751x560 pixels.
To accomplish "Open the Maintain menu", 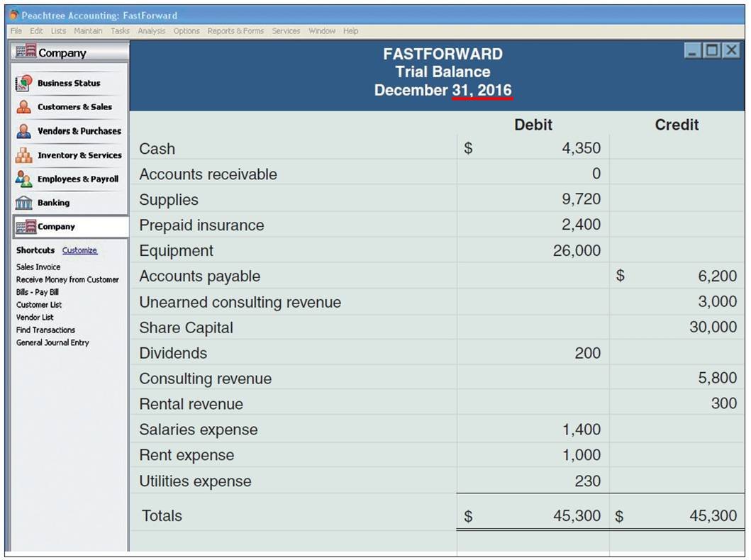I will tap(88, 30).
